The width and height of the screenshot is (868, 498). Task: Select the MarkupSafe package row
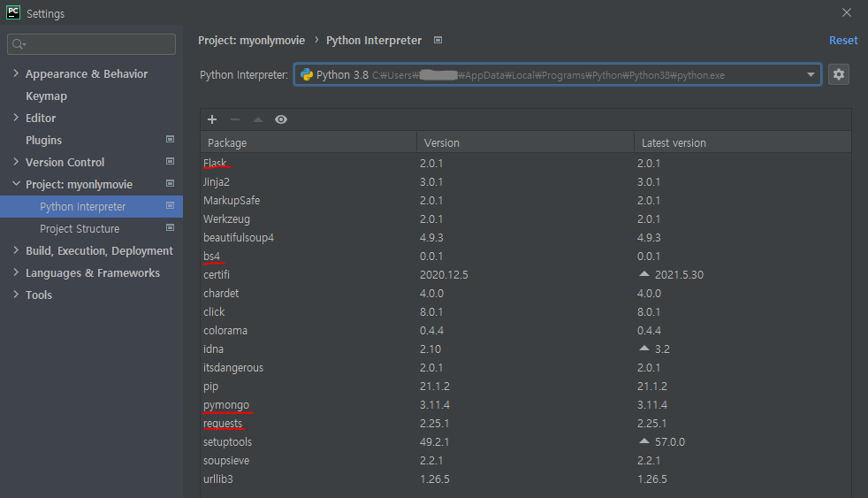pyautogui.click(x=526, y=201)
